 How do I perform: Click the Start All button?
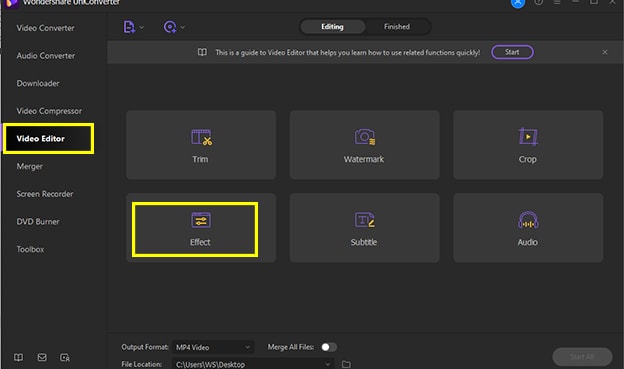point(582,357)
